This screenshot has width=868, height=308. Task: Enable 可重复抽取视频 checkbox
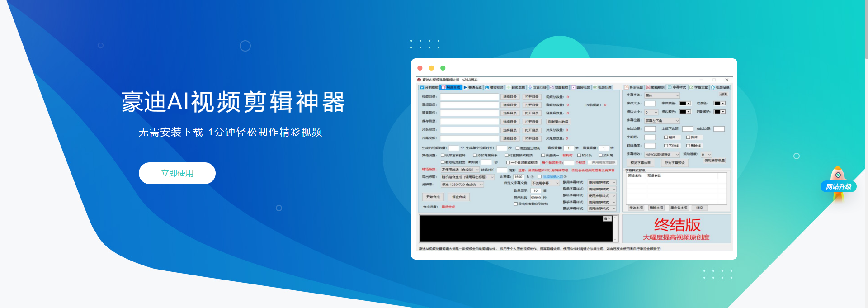coord(507,155)
